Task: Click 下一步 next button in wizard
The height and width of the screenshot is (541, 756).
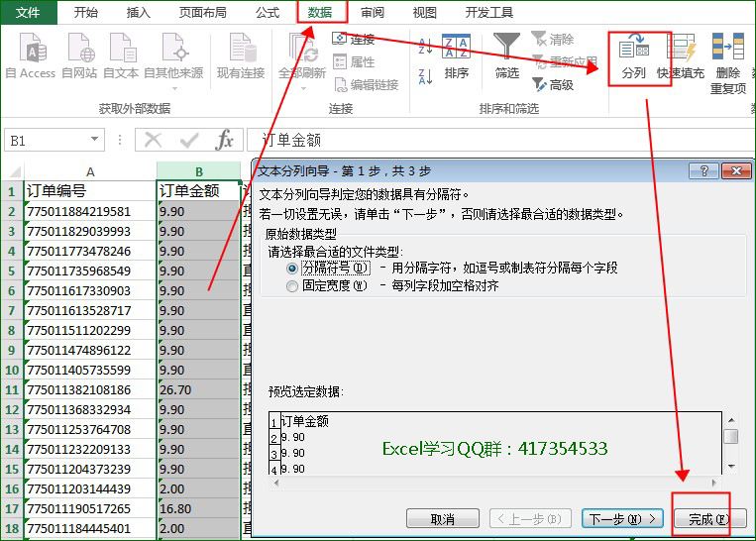Action: [622, 519]
